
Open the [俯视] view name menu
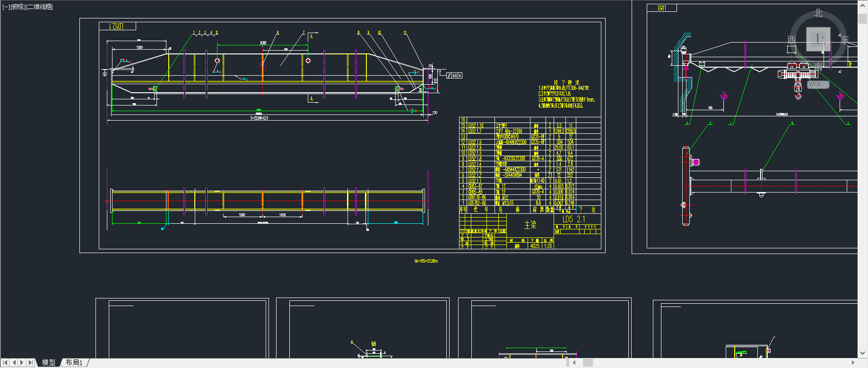[18, 7]
